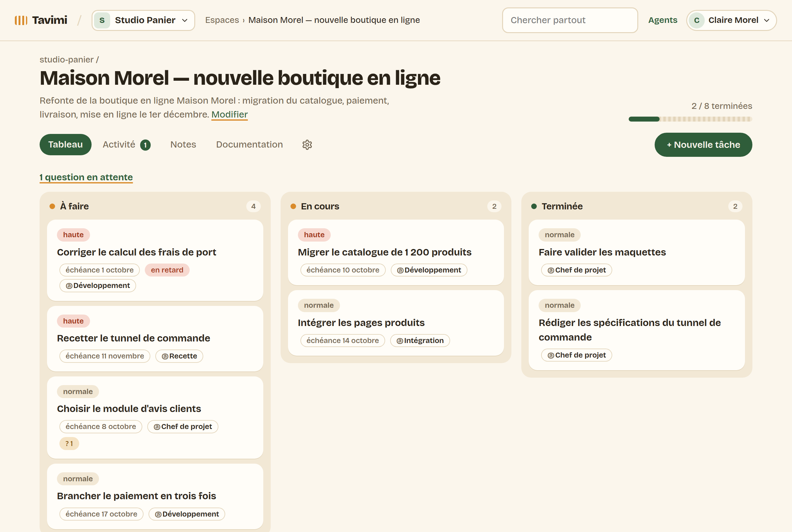Click the Claire Morel 'C' avatar
This screenshot has width=792, height=532.
click(x=697, y=20)
